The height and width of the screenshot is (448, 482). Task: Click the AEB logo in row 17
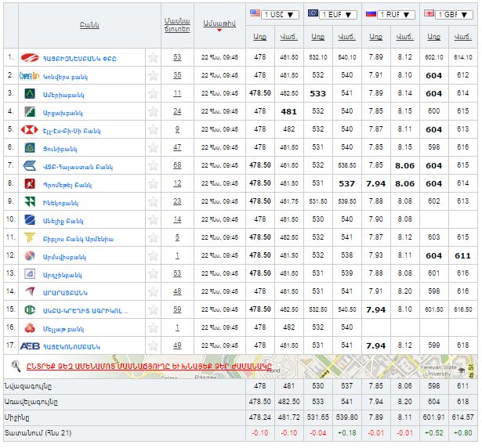30,345
